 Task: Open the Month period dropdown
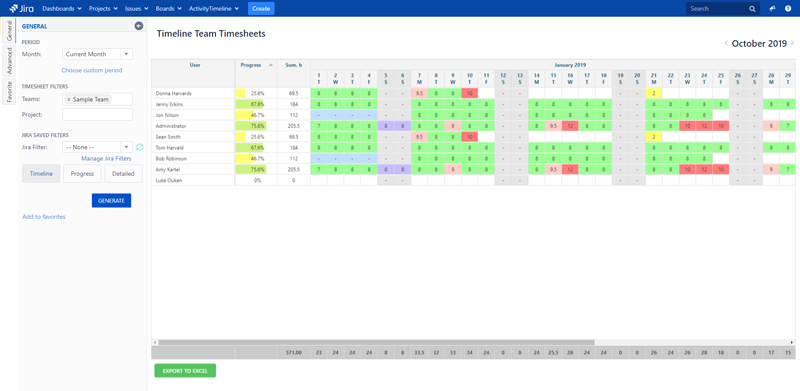click(x=97, y=54)
